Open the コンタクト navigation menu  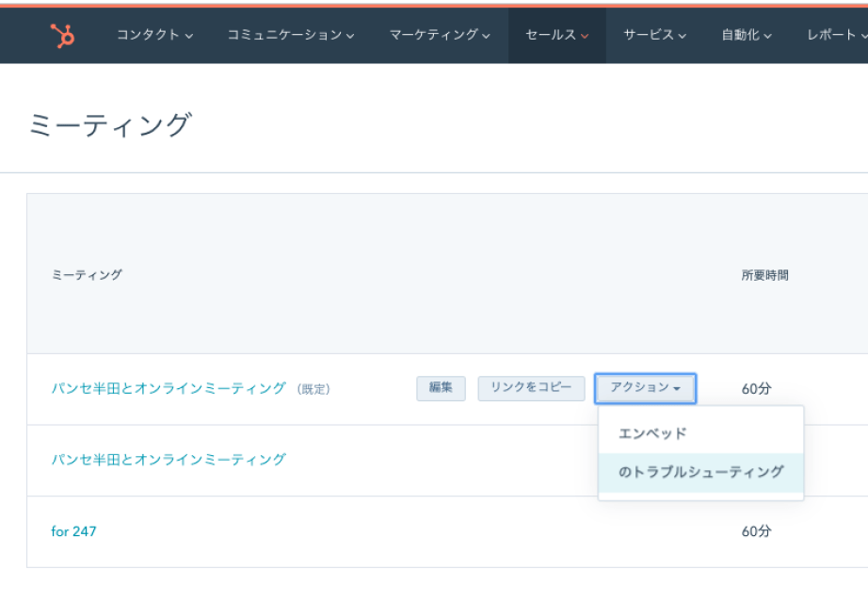pos(154,36)
